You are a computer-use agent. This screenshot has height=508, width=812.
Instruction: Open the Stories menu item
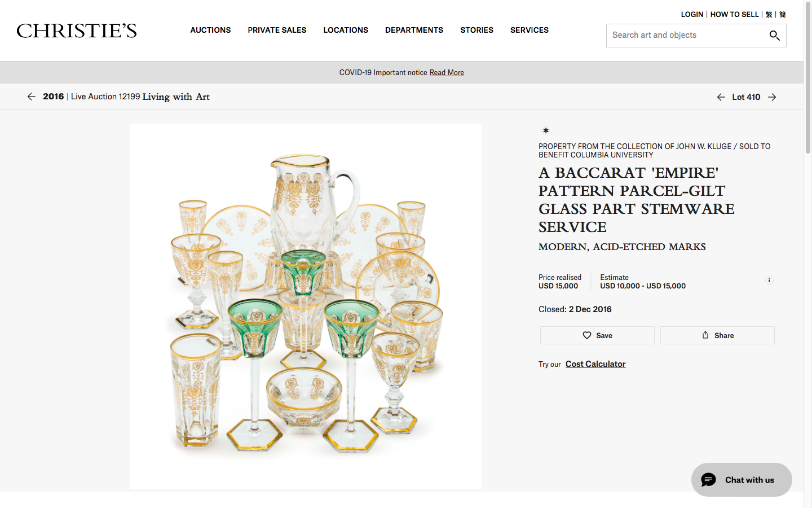pos(476,30)
